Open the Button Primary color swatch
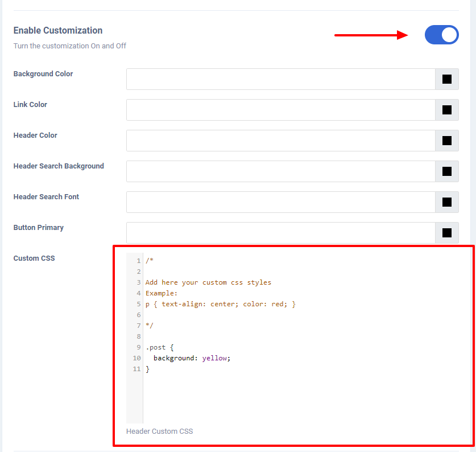This screenshot has width=476, height=452. tap(447, 233)
